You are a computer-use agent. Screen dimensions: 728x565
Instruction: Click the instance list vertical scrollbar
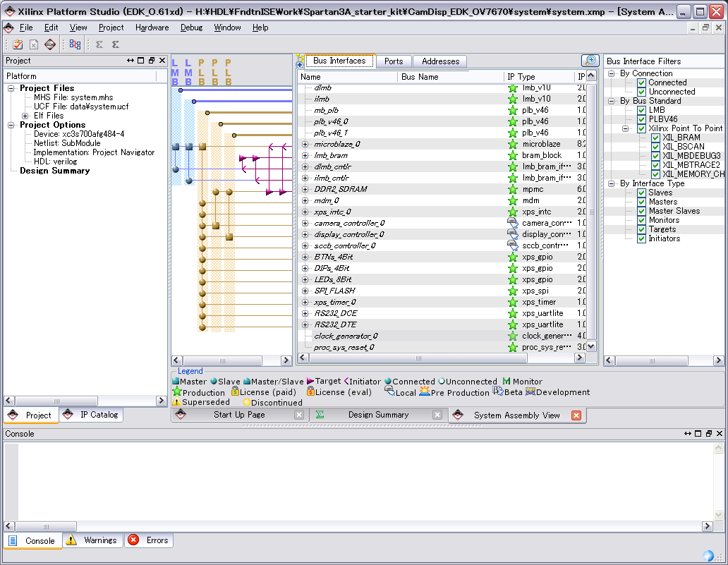(x=591, y=212)
